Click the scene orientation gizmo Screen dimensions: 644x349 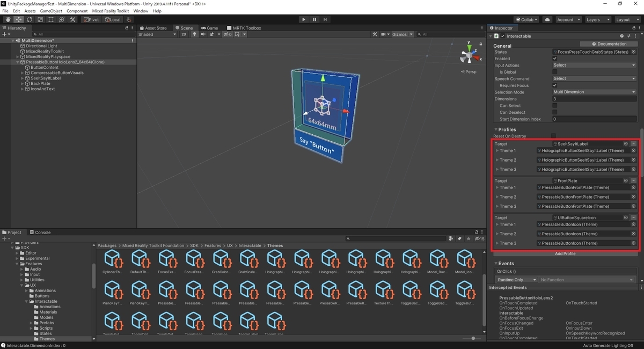(468, 55)
